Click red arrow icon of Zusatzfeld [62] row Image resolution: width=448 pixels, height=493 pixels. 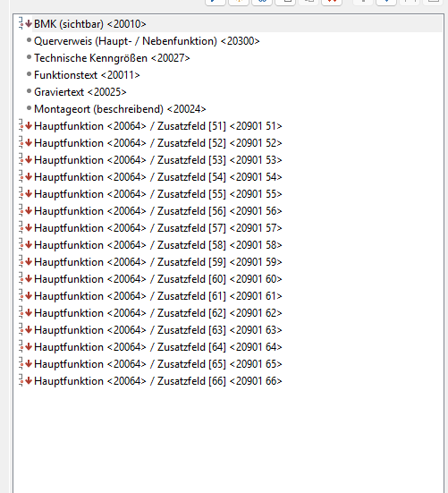[x=29, y=312]
